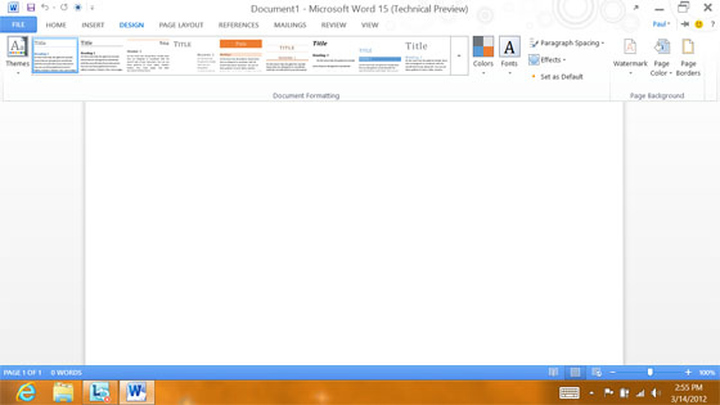Open File Explorer from the taskbar
The height and width of the screenshot is (405, 720).
coord(63,392)
